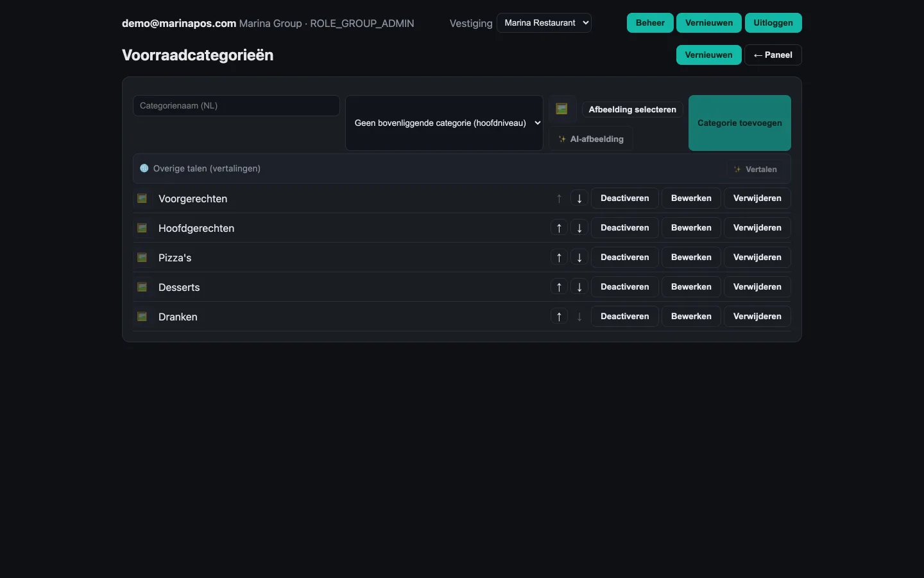Click the Categorie toevoegen button
Viewport: 924px width, 578px height.
pos(740,123)
